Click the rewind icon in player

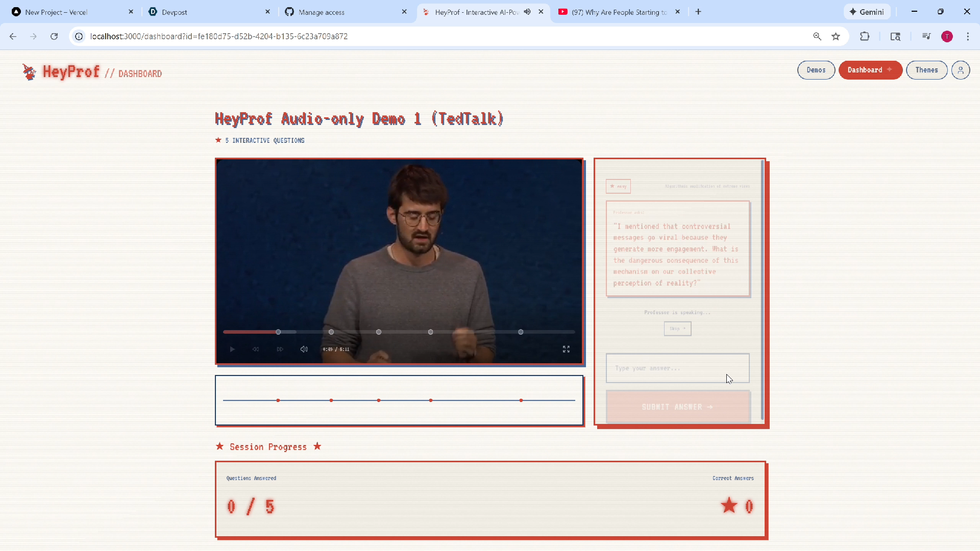[x=256, y=349]
